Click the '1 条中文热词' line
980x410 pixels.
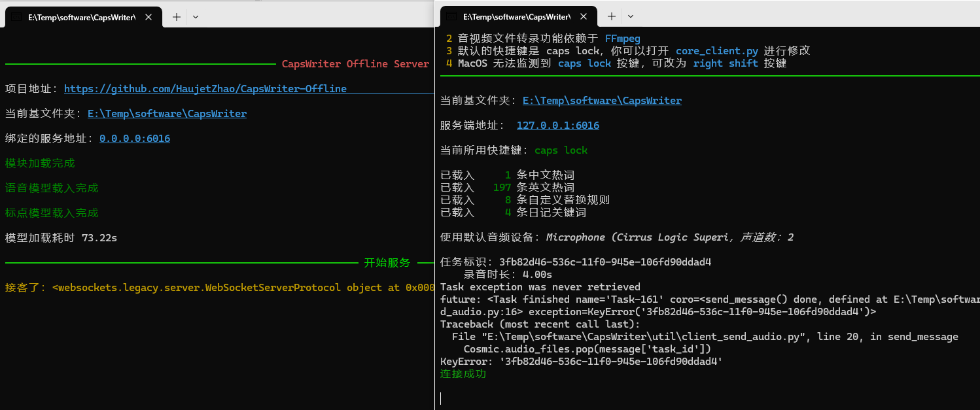(508, 175)
